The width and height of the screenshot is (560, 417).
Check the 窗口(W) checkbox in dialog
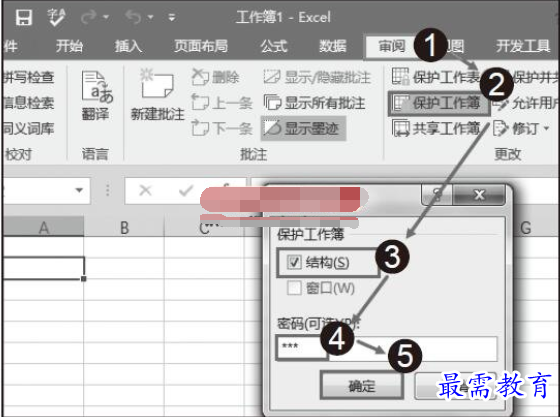[294, 288]
